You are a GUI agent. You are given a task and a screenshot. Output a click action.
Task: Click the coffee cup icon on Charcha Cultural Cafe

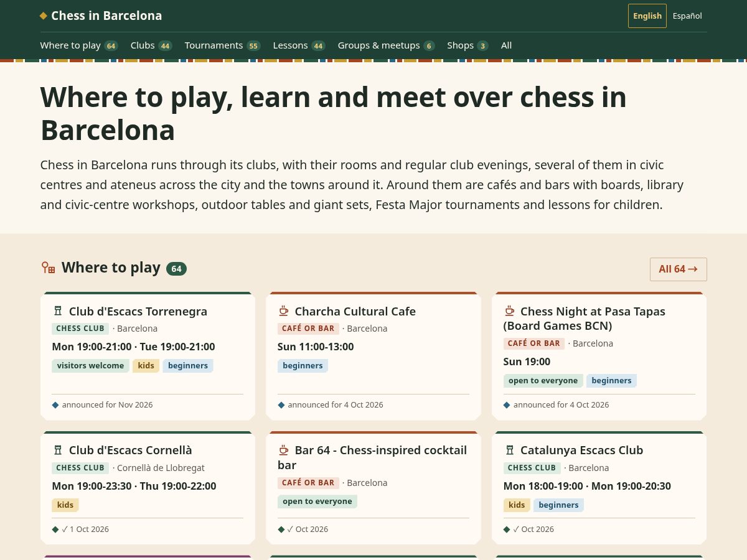(283, 311)
